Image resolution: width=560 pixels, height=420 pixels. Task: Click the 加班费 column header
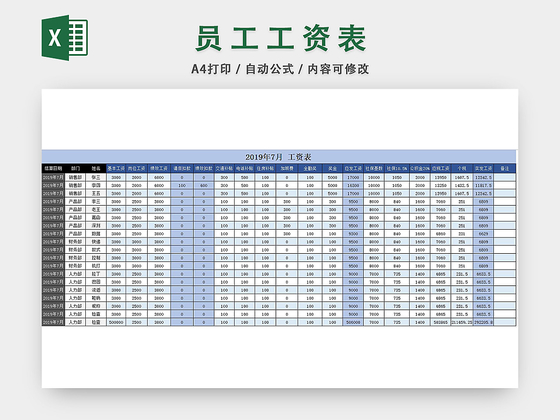(286, 168)
